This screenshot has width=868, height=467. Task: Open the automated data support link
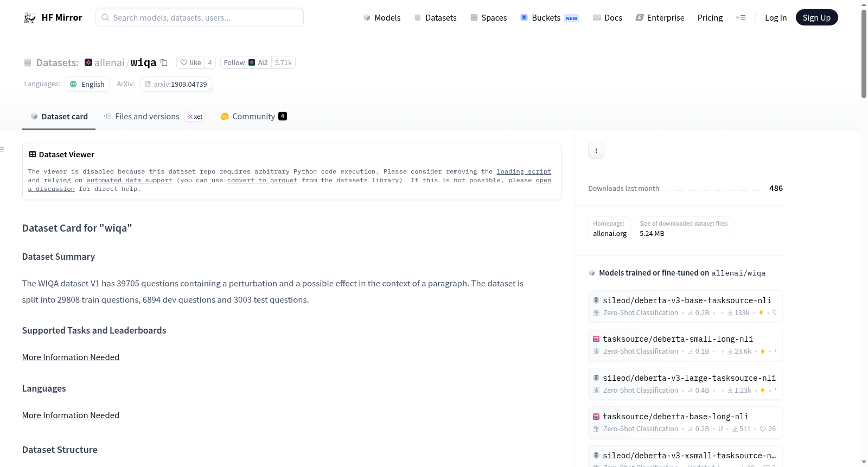click(x=129, y=180)
